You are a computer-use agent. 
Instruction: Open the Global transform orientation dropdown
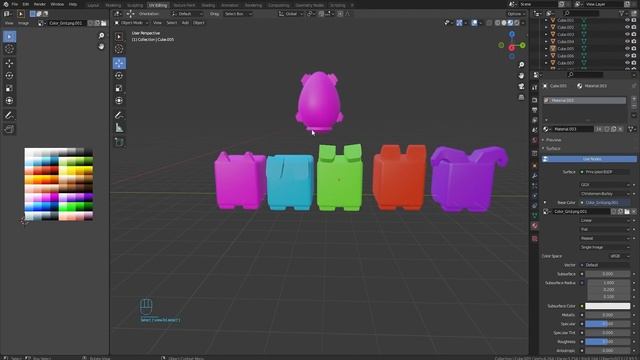coord(291,14)
